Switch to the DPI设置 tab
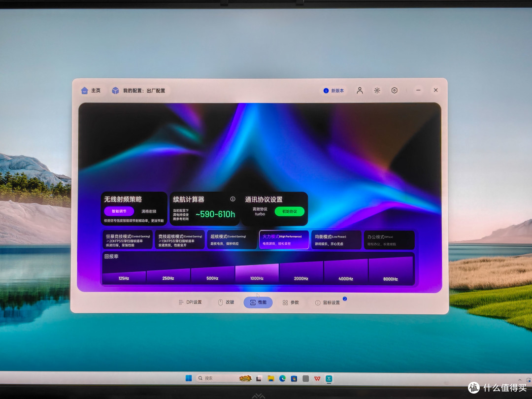 [190, 302]
